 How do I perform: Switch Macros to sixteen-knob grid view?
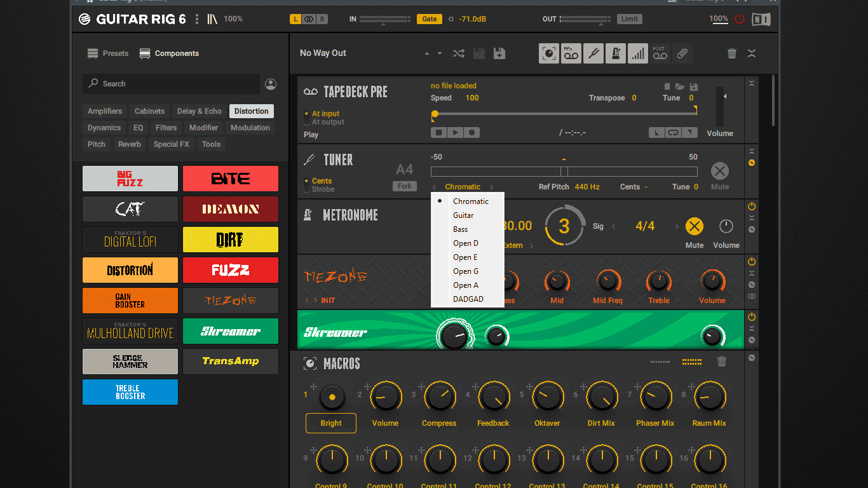click(692, 362)
